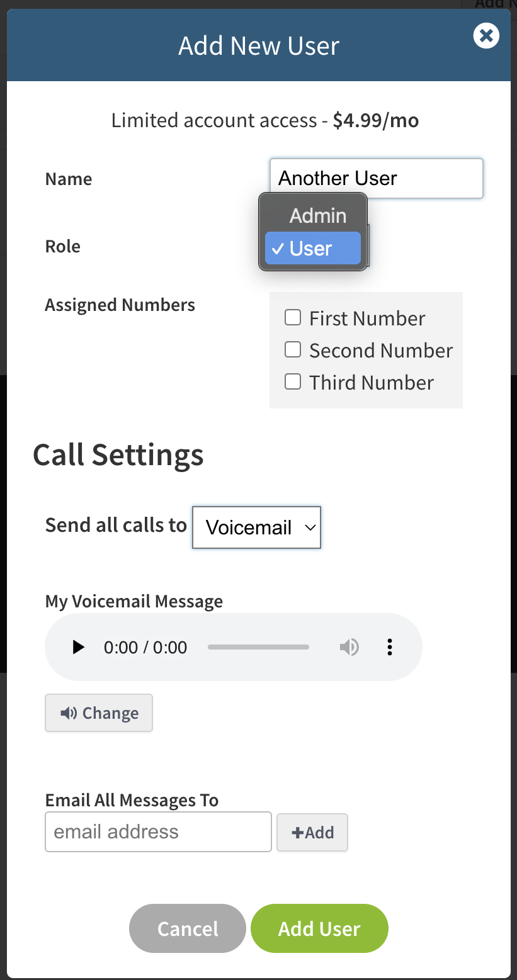This screenshot has width=517, height=980.
Task: Tick the Third Number checkbox
Action: coord(293,382)
